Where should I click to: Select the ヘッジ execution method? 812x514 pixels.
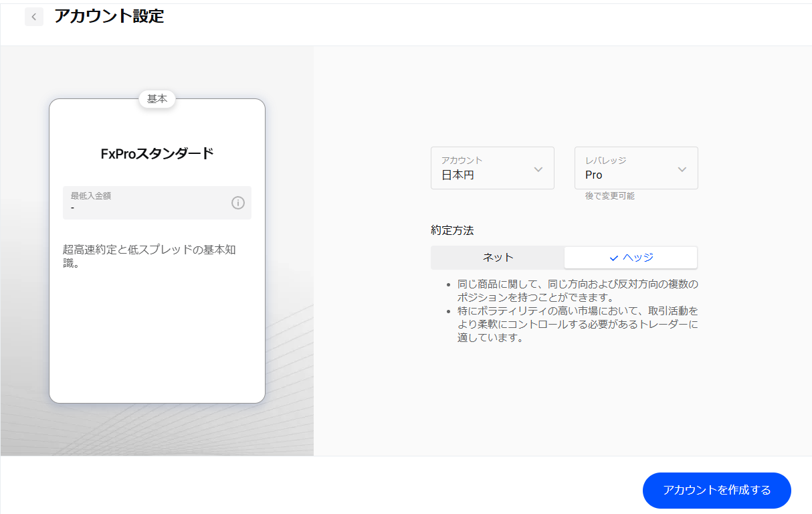(x=631, y=258)
